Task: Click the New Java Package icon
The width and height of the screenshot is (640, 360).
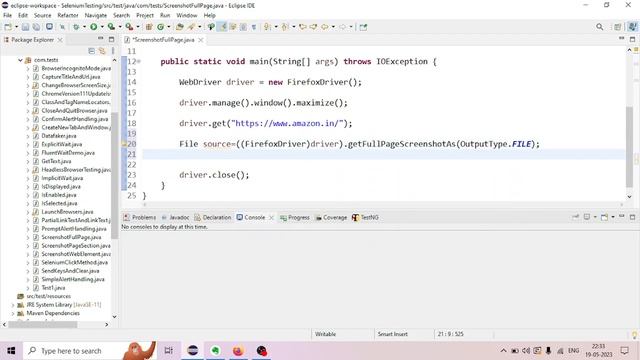Action: [149, 27]
